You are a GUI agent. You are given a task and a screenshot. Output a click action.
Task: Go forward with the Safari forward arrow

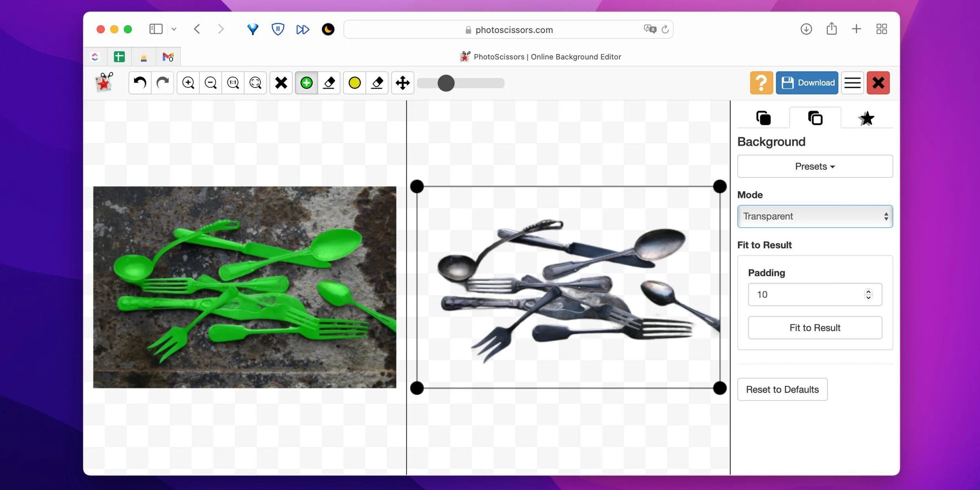point(221,29)
